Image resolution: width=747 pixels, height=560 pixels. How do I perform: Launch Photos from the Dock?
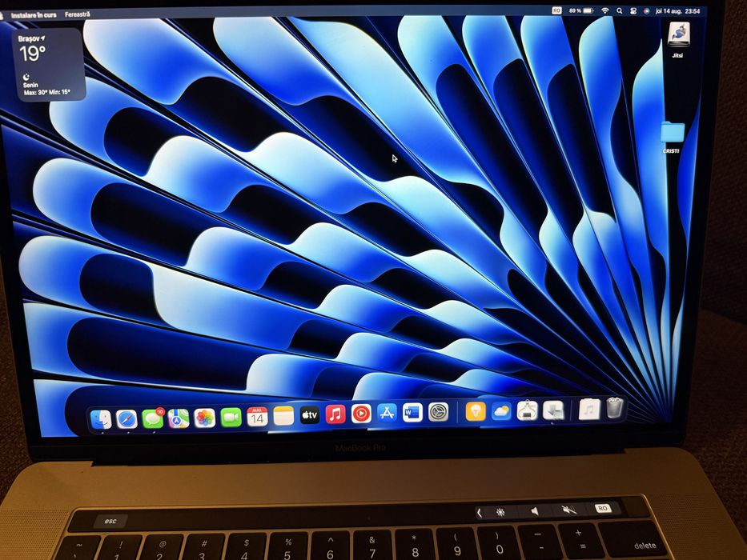(x=205, y=418)
